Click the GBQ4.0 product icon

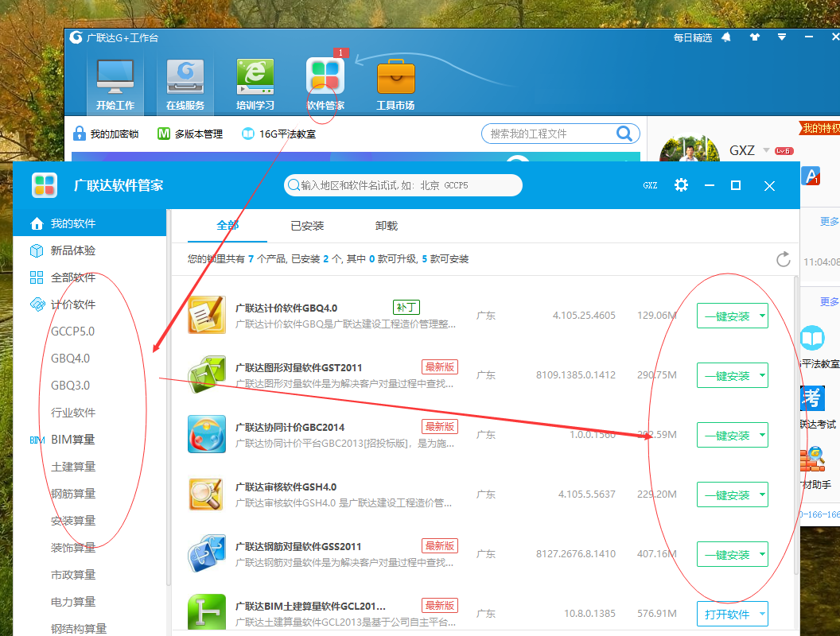(207, 315)
